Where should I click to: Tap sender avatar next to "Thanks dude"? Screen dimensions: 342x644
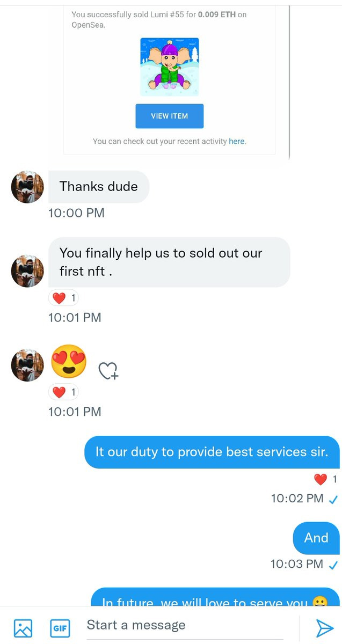27,187
